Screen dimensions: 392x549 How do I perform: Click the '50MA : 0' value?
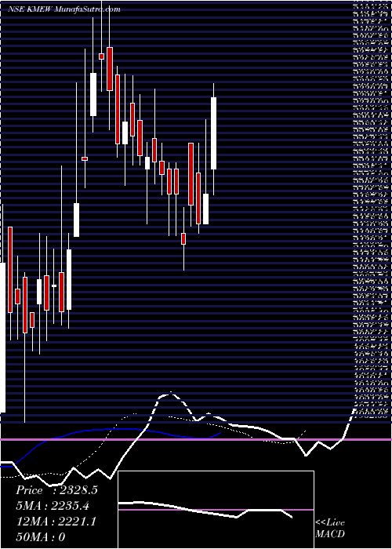pos(41,536)
